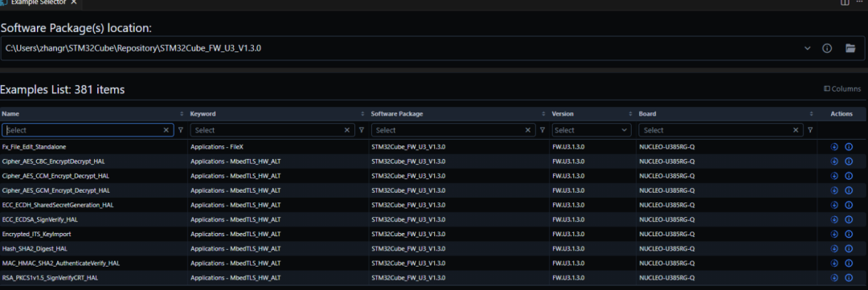Clear the Software Package filter field

528,130
